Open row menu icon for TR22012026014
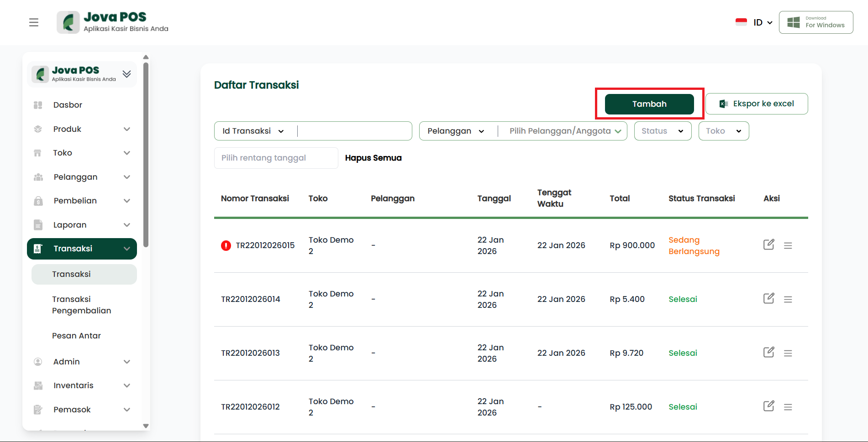The width and height of the screenshot is (868, 442). coord(788,300)
